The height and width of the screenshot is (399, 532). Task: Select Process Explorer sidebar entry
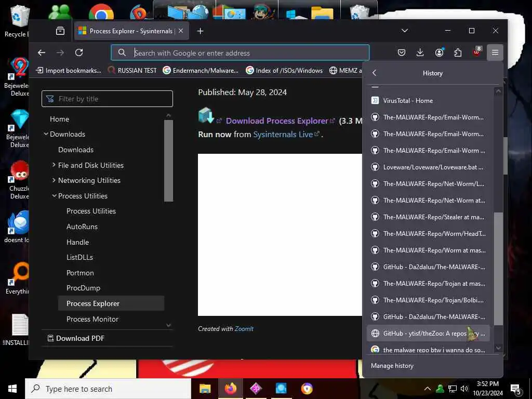[x=111, y=303]
